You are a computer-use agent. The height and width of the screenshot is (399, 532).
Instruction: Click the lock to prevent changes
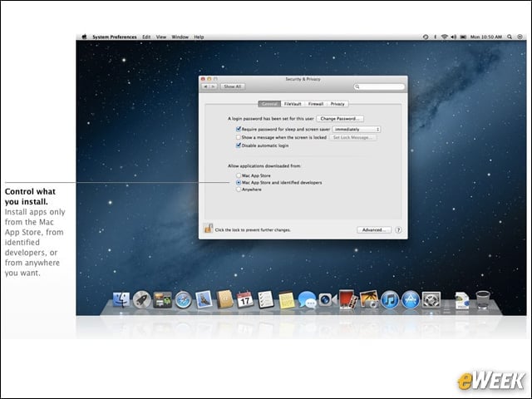pyautogui.click(x=208, y=229)
